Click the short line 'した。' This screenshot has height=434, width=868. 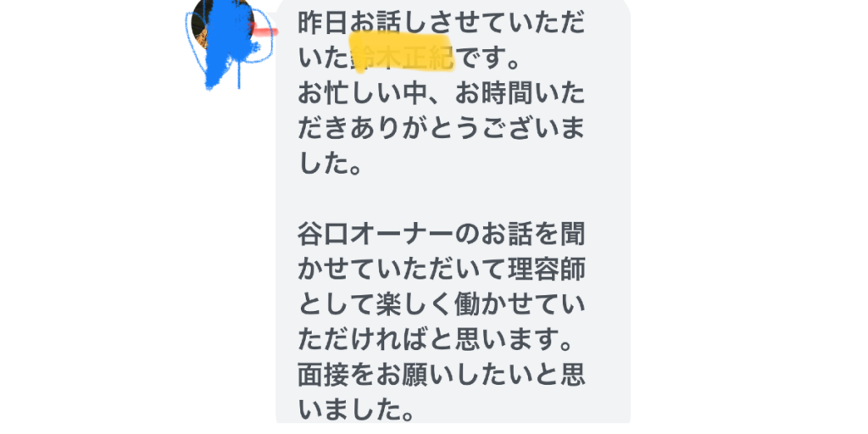(x=330, y=166)
